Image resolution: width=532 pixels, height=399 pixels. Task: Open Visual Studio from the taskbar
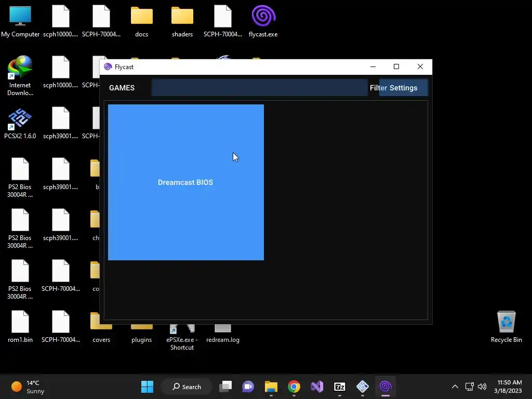[317, 387]
